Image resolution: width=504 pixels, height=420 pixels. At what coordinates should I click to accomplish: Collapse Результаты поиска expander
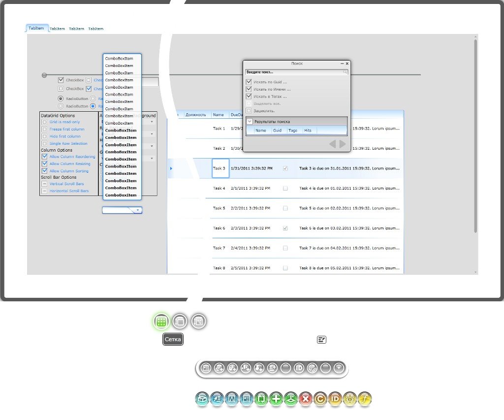pos(250,122)
